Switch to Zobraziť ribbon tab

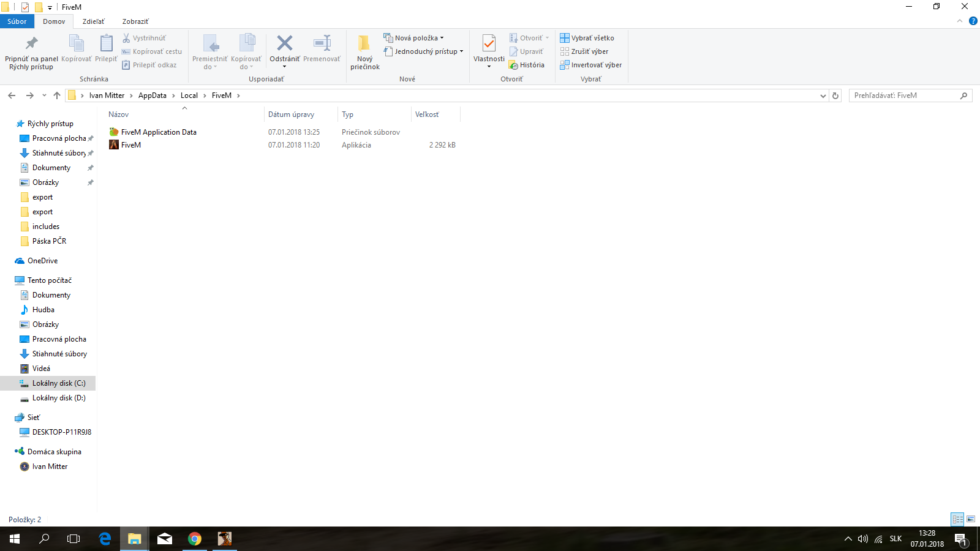(135, 21)
